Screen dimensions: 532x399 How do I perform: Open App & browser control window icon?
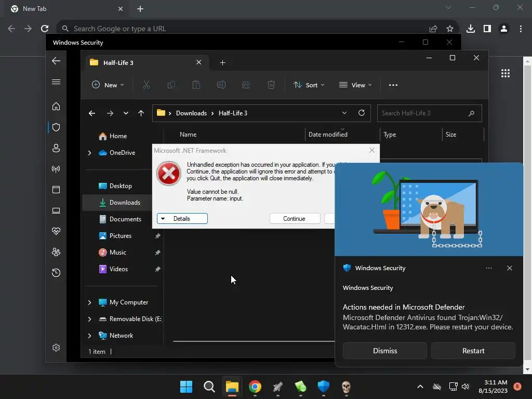click(56, 190)
